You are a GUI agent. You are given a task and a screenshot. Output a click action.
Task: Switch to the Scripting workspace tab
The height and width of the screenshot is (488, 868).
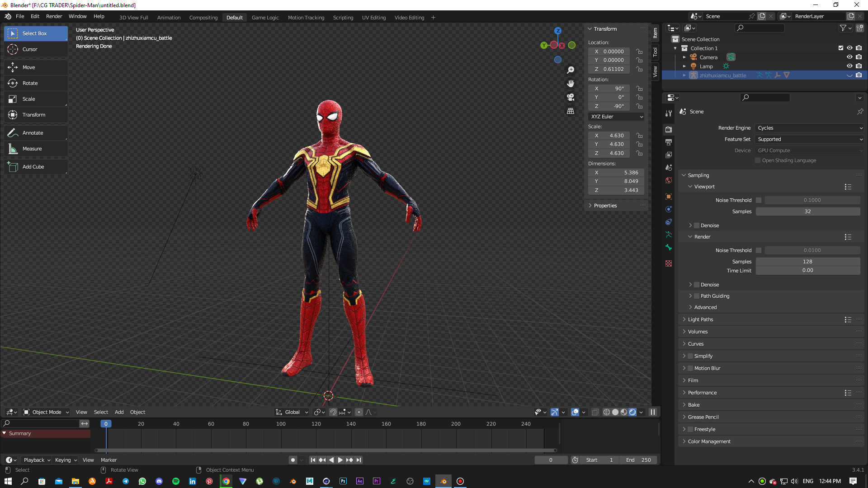343,17
